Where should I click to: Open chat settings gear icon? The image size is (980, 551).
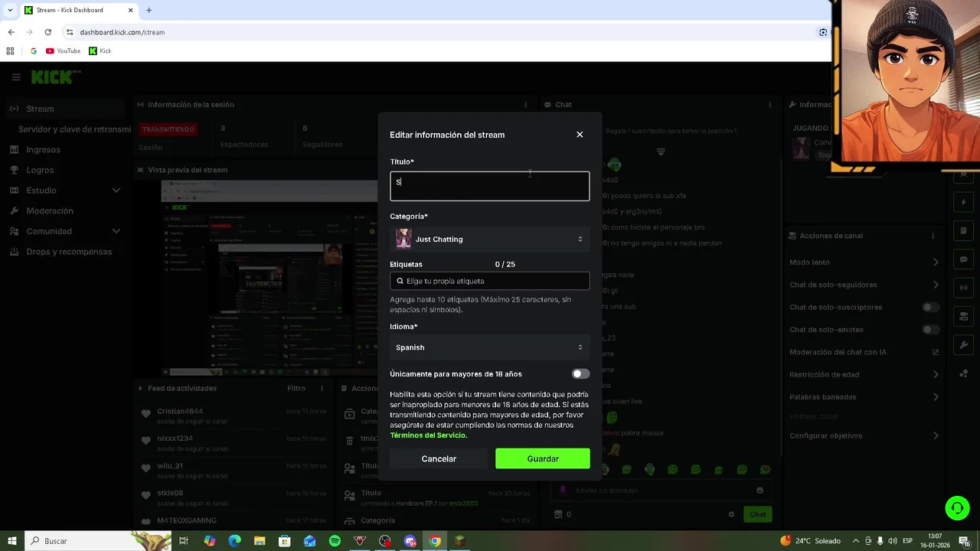coord(731,514)
